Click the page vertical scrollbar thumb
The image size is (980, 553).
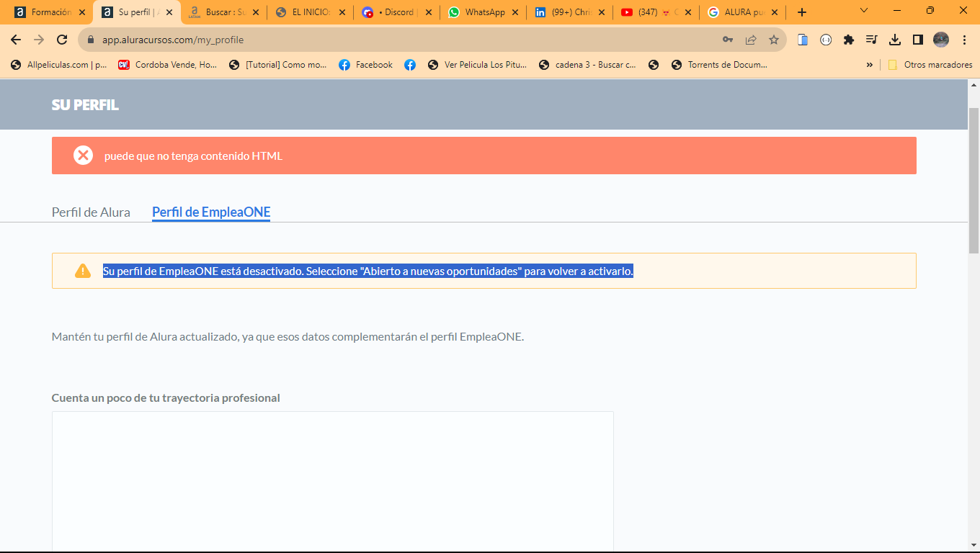coord(974,180)
